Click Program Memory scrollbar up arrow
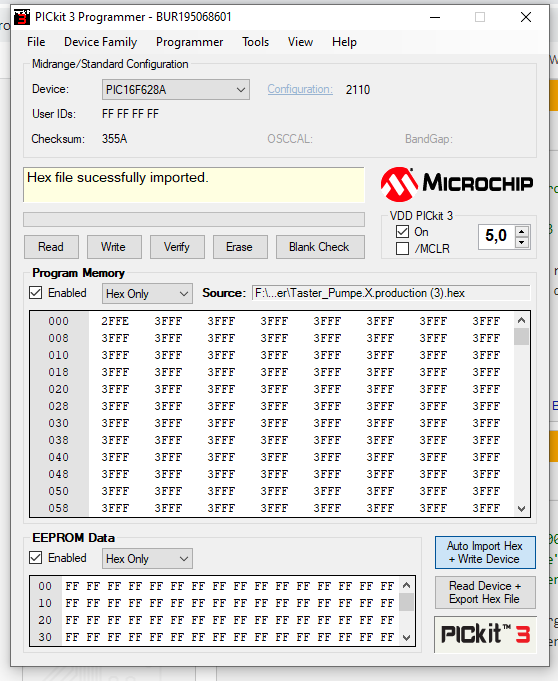The height and width of the screenshot is (681, 558). click(522, 321)
